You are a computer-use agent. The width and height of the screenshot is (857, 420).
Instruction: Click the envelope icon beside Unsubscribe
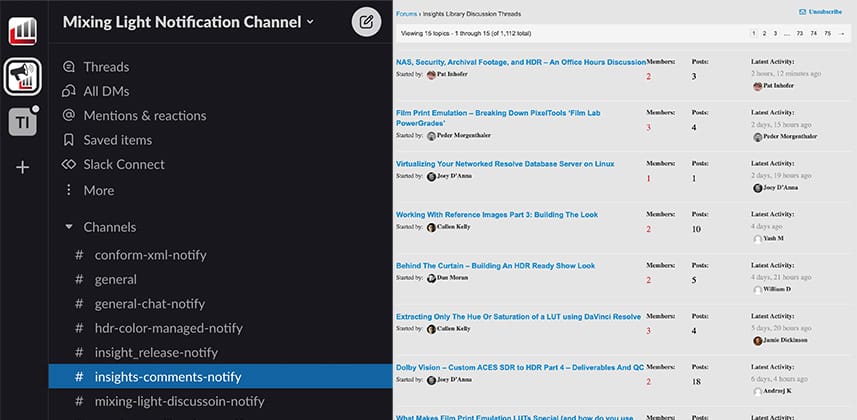[x=802, y=11]
